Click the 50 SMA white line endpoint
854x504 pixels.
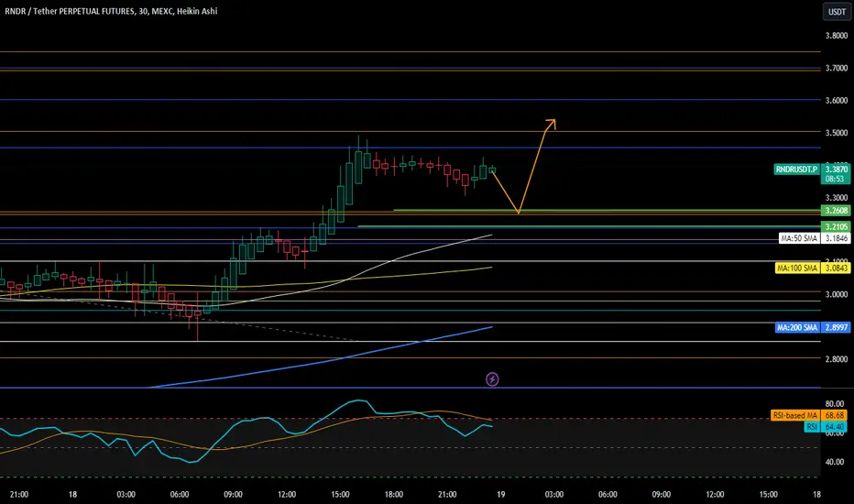pyautogui.click(x=491, y=235)
